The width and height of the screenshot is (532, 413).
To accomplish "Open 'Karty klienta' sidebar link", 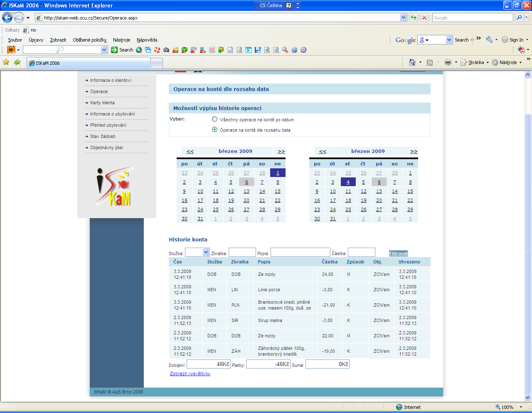I will [x=102, y=103].
